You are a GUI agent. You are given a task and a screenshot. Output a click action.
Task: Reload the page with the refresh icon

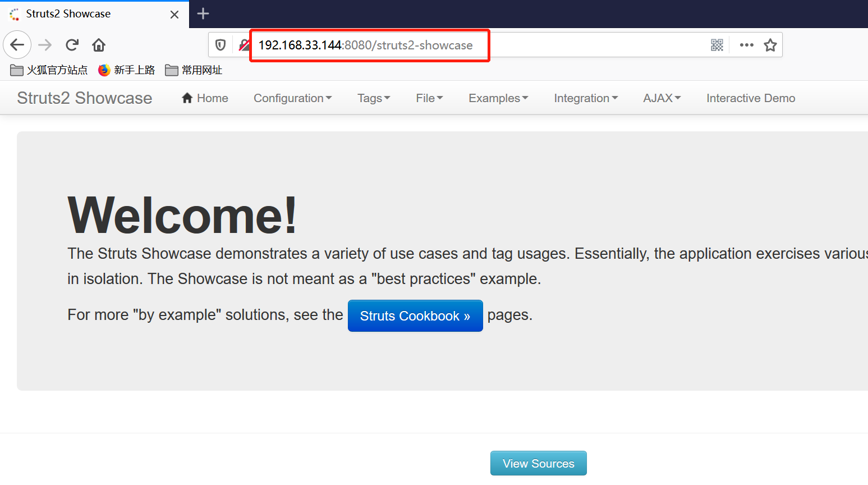click(72, 45)
